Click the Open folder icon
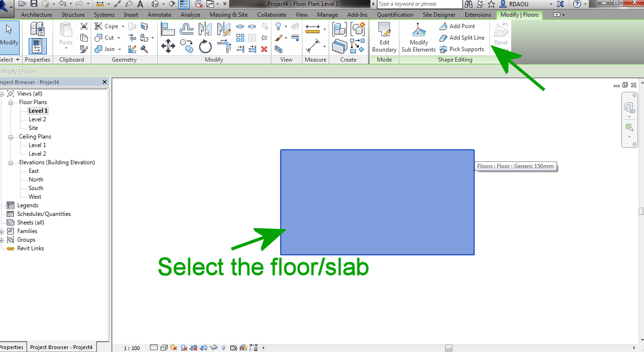This screenshot has width=644, height=352. pos(23,4)
